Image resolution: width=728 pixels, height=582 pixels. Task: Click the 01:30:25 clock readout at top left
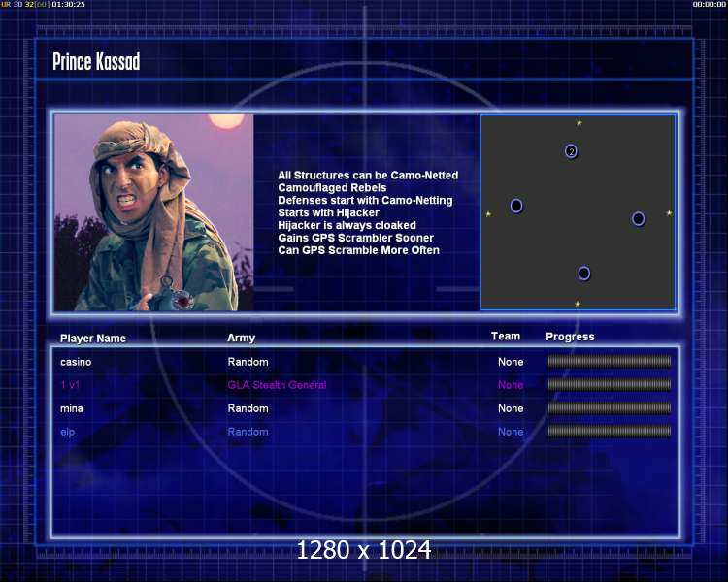(x=68, y=4)
